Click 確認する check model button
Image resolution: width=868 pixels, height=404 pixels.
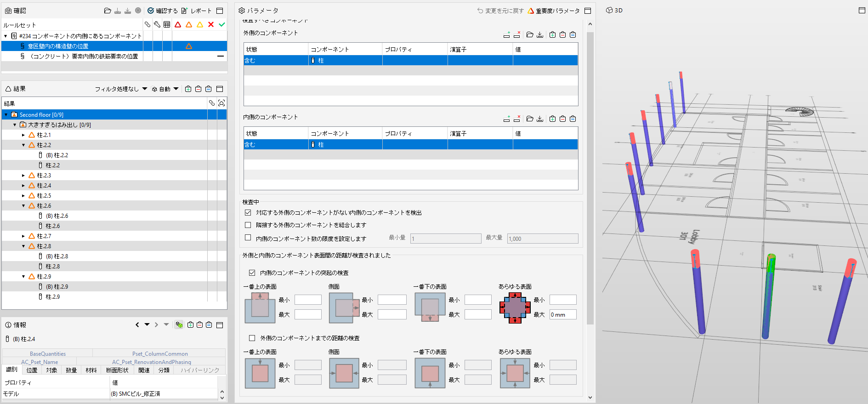163,11
